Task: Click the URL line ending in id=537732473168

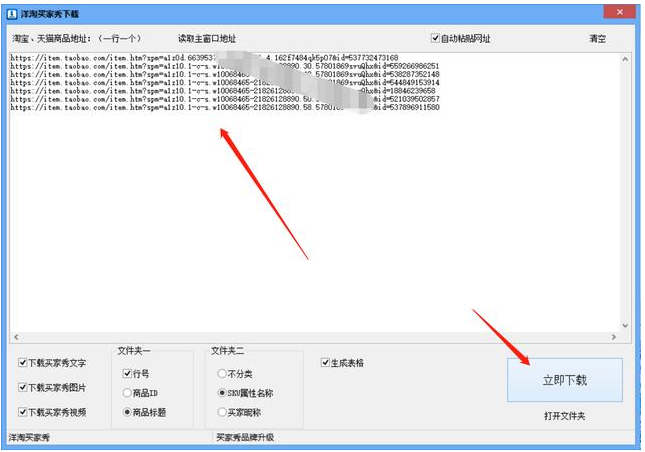Action: click(204, 58)
